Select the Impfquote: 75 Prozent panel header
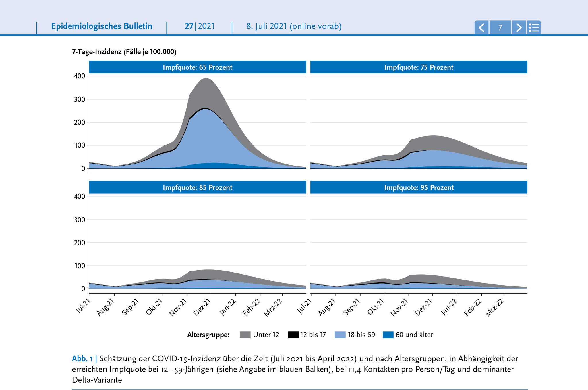The height and width of the screenshot is (390, 588). point(419,67)
